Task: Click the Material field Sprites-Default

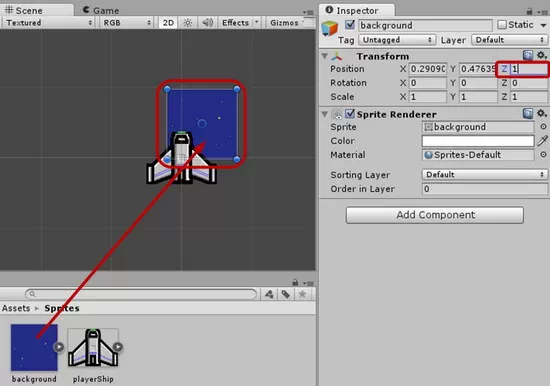Action: click(478, 155)
